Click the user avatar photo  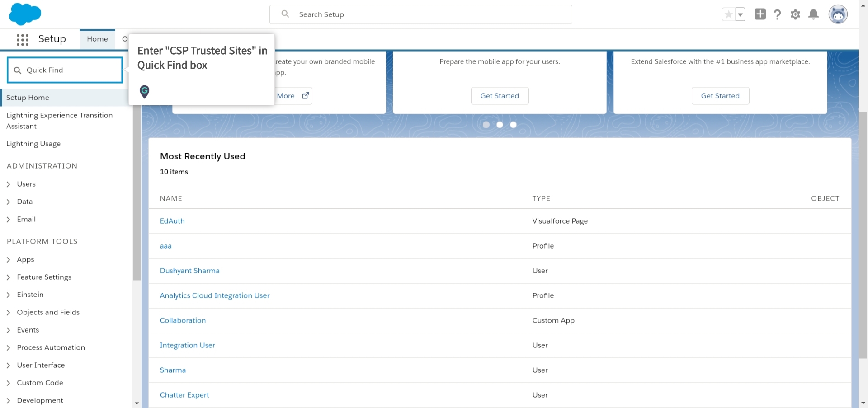pyautogui.click(x=839, y=14)
